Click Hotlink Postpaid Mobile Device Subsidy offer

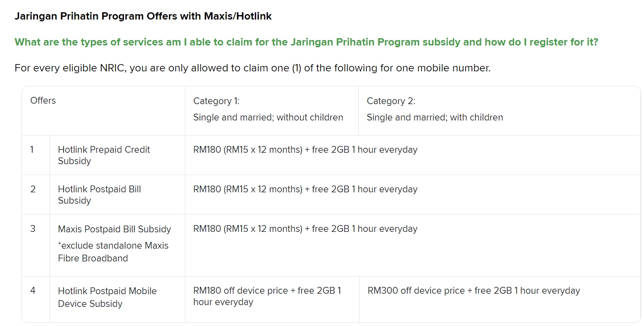tap(107, 297)
